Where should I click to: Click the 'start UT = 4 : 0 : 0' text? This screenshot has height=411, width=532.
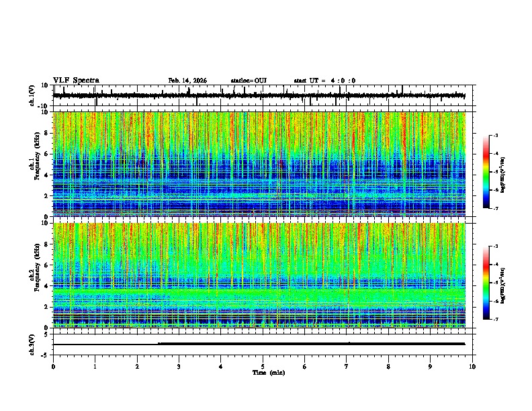(324, 81)
